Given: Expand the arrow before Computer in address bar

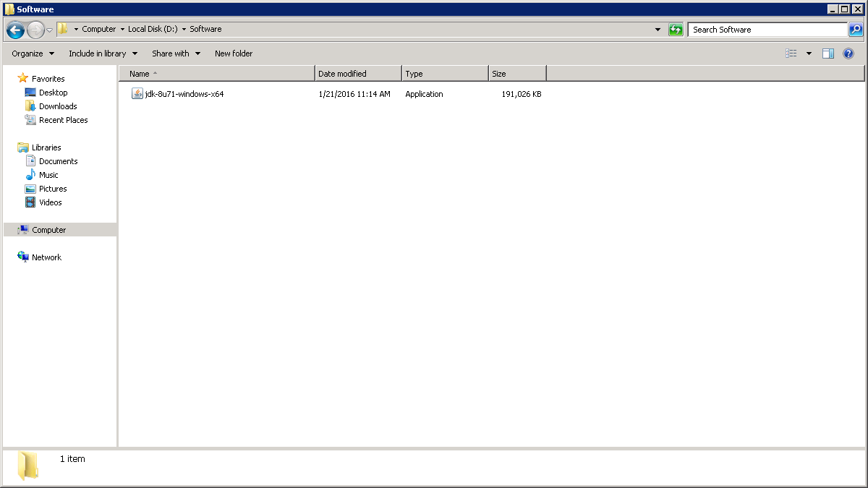Looking at the screenshot, I should pyautogui.click(x=76, y=30).
